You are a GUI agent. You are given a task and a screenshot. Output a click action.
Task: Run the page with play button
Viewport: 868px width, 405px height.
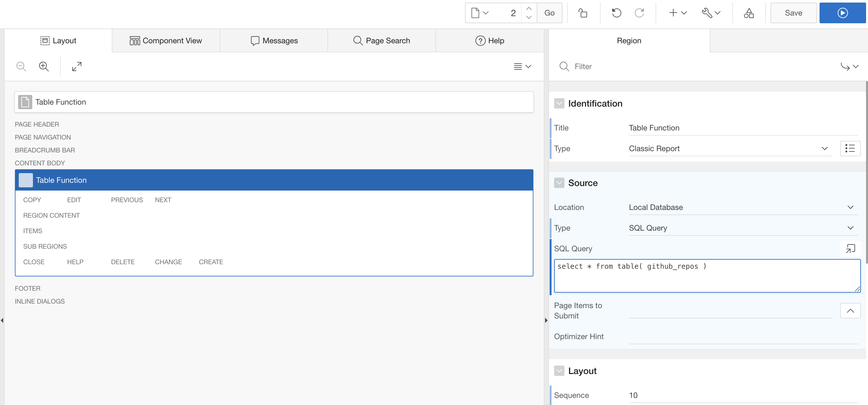click(842, 13)
